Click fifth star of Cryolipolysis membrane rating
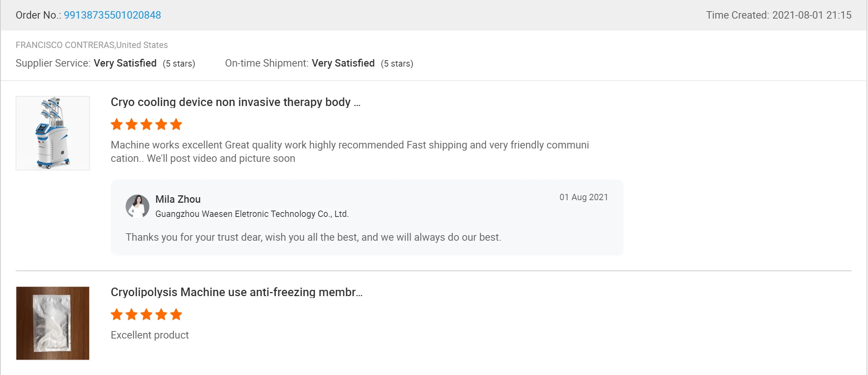The width and height of the screenshot is (868, 375). pyautogui.click(x=176, y=315)
